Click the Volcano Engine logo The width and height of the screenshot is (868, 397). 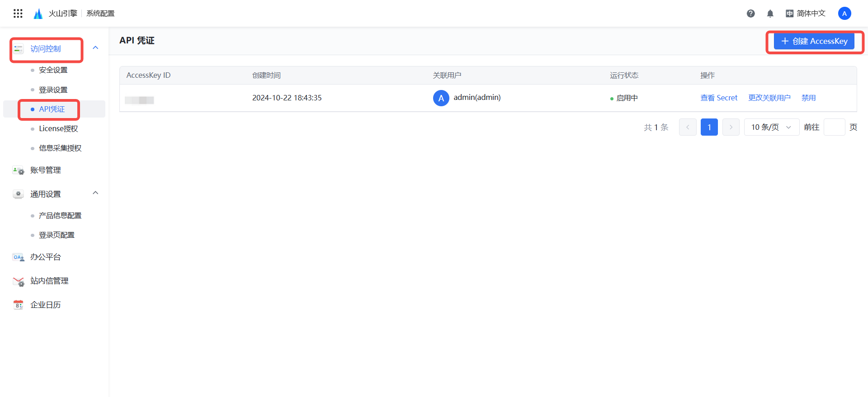pos(38,14)
